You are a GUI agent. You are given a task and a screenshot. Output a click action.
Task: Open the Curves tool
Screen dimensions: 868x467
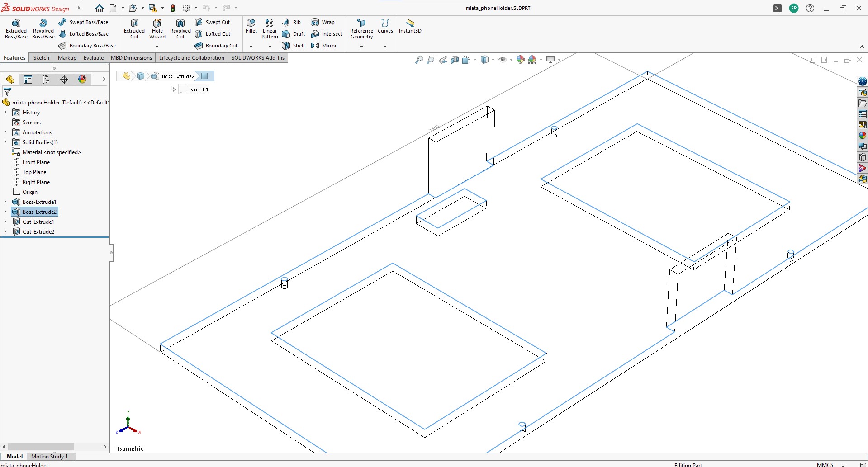click(x=385, y=26)
